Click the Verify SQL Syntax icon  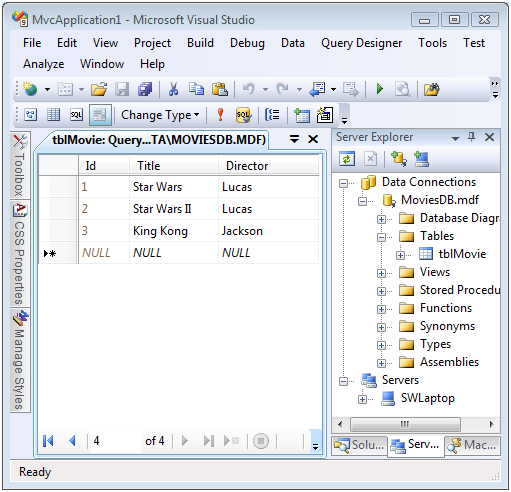pos(243,115)
